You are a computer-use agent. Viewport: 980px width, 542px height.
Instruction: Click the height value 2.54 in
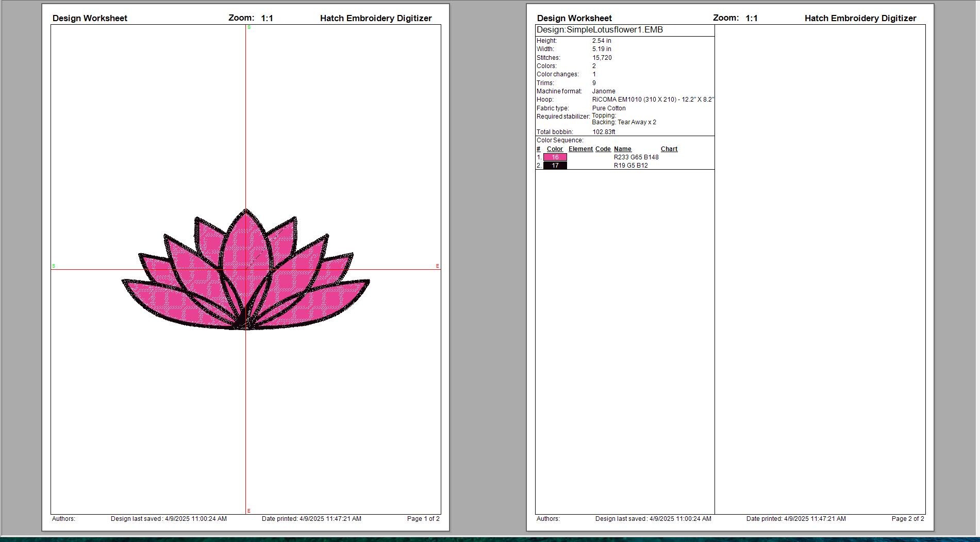(602, 41)
